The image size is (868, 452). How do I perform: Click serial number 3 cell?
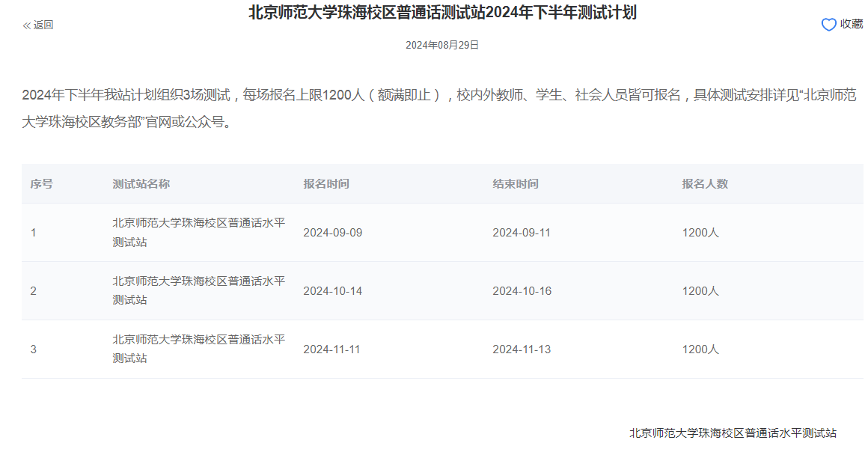(33, 349)
